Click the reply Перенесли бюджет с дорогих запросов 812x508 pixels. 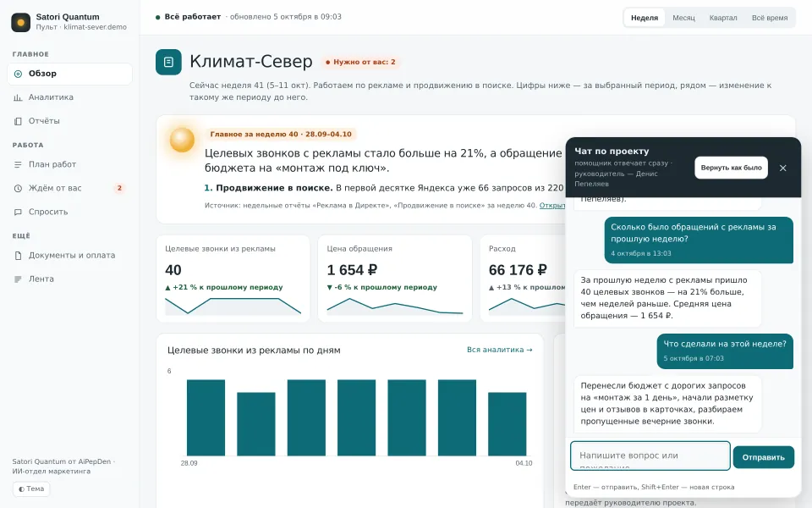(667, 404)
